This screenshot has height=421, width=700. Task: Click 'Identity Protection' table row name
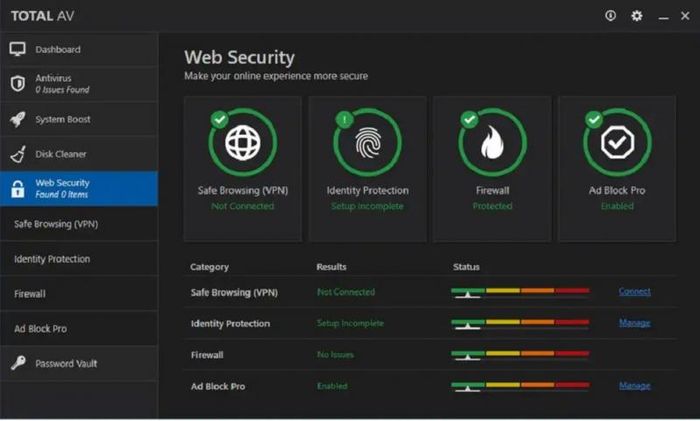coord(230,324)
